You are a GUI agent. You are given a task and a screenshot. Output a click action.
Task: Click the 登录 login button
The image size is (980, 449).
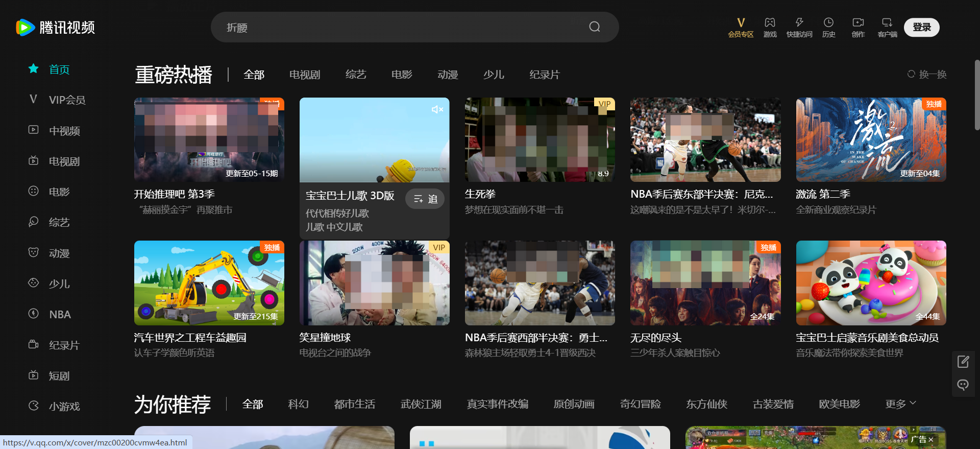(x=921, y=28)
